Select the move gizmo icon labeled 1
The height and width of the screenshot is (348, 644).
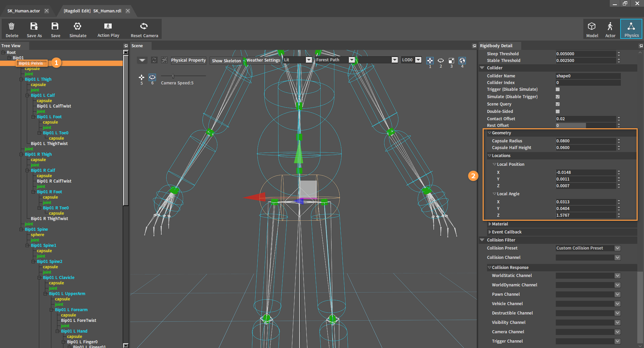coord(430,60)
